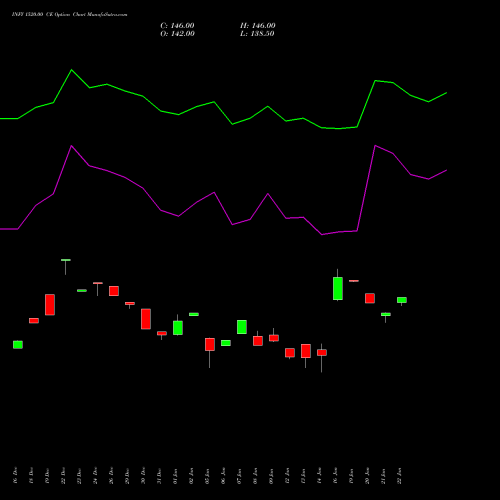
Task: Select the 06 Jan date label
Action: pos(223,476)
